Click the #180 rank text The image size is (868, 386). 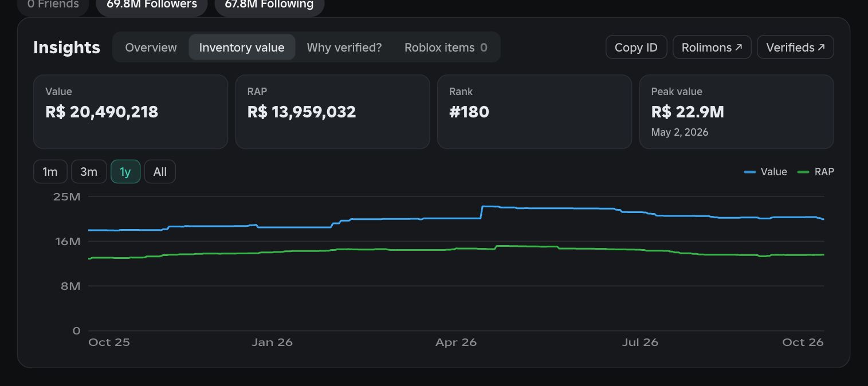[469, 112]
